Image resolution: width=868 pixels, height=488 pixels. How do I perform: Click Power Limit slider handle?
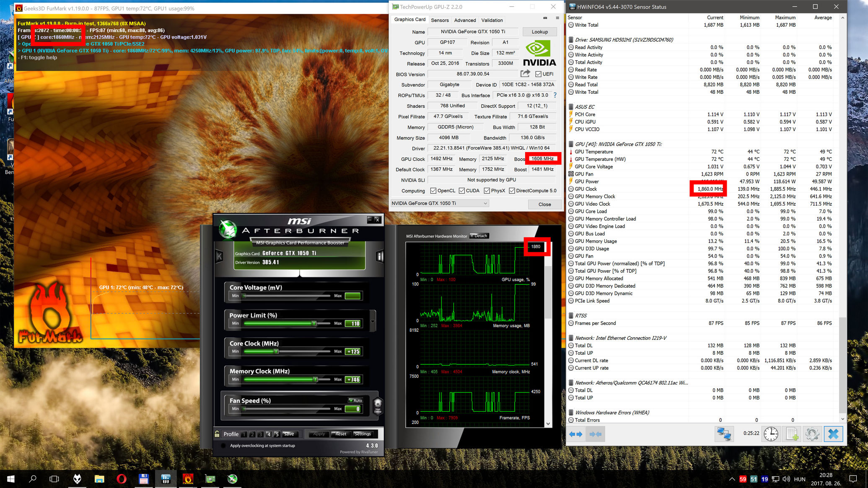coord(314,323)
